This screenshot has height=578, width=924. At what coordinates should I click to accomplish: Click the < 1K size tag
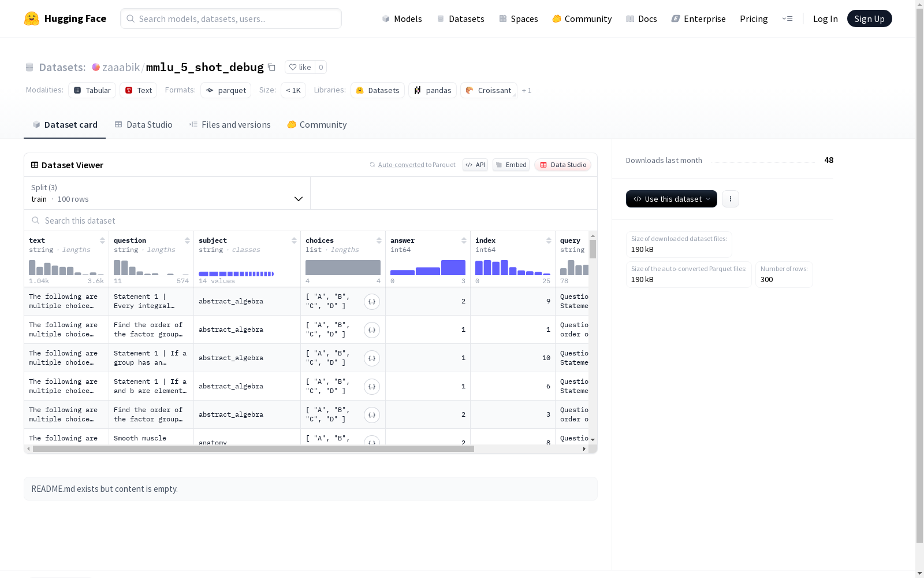293,90
